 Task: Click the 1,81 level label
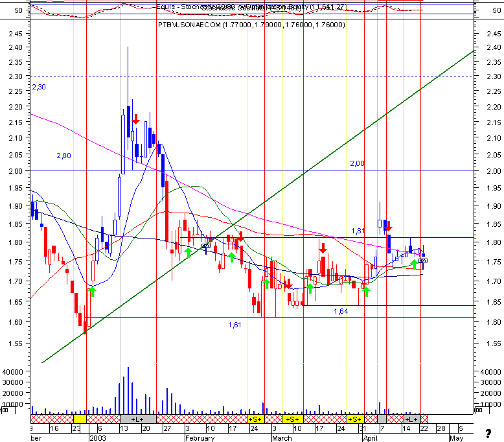(358, 231)
